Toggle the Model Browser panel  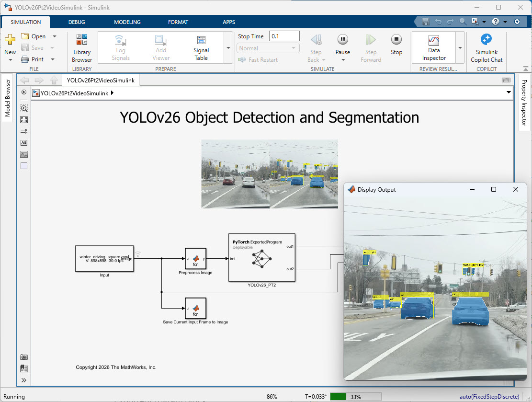click(8, 98)
